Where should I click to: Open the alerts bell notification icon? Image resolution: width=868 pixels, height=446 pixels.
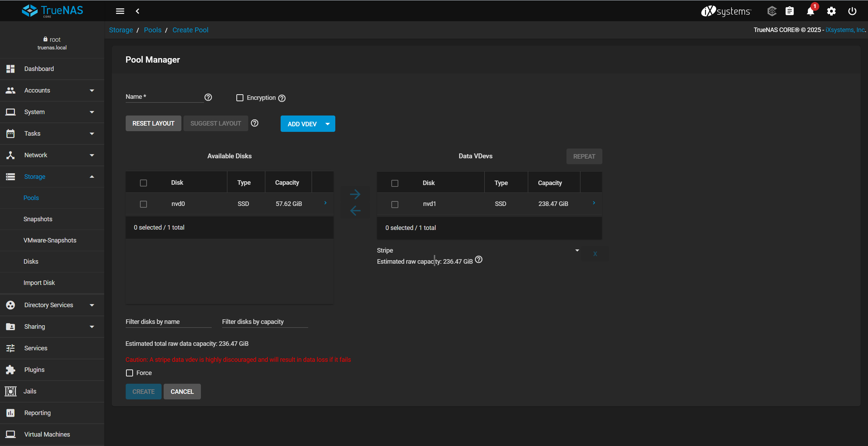point(810,11)
